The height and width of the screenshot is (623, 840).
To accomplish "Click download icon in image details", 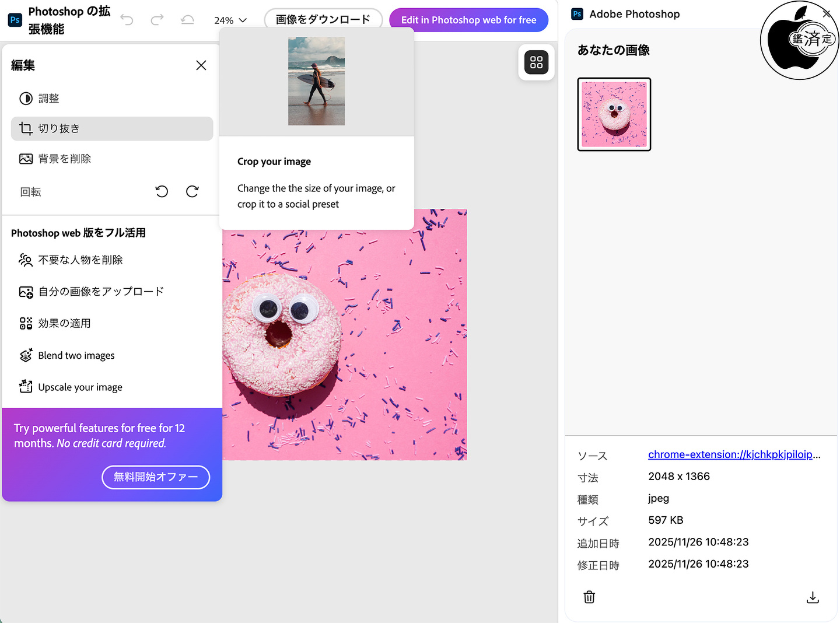I will (813, 597).
